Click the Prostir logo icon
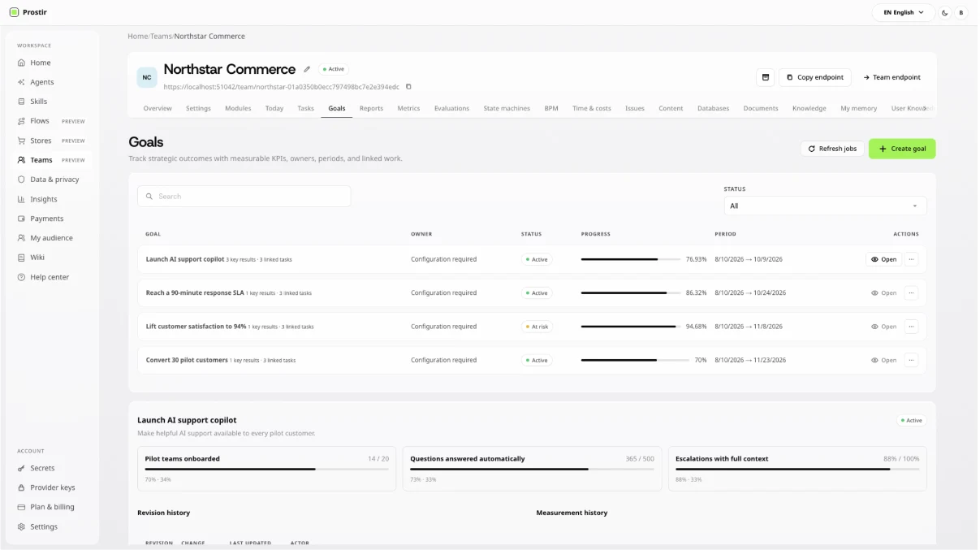This screenshot has width=980, height=550. click(14, 12)
